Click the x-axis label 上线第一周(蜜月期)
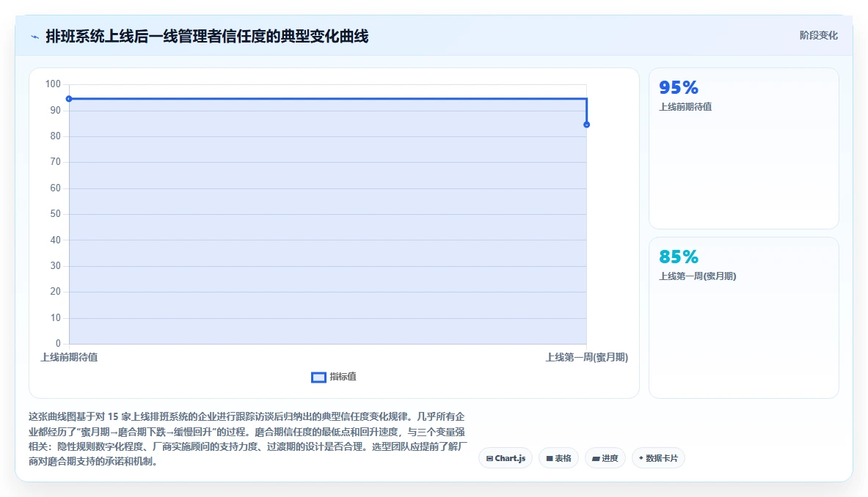 [x=587, y=357]
